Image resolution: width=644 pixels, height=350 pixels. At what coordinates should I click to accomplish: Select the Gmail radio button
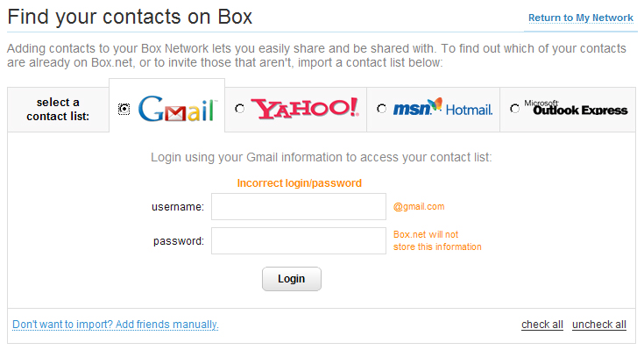pyautogui.click(x=124, y=109)
